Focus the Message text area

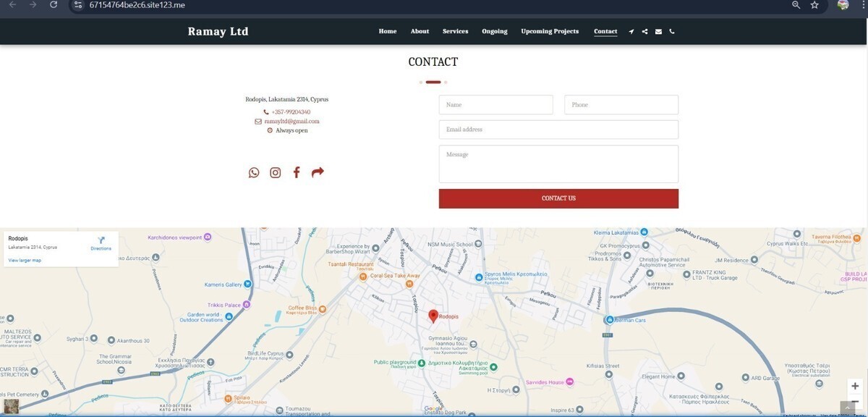(558, 164)
